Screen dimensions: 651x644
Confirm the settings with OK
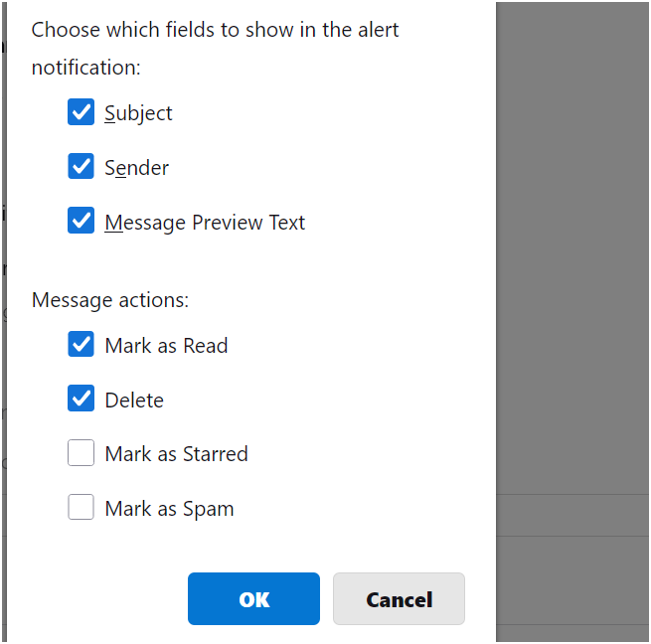pyautogui.click(x=253, y=599)
